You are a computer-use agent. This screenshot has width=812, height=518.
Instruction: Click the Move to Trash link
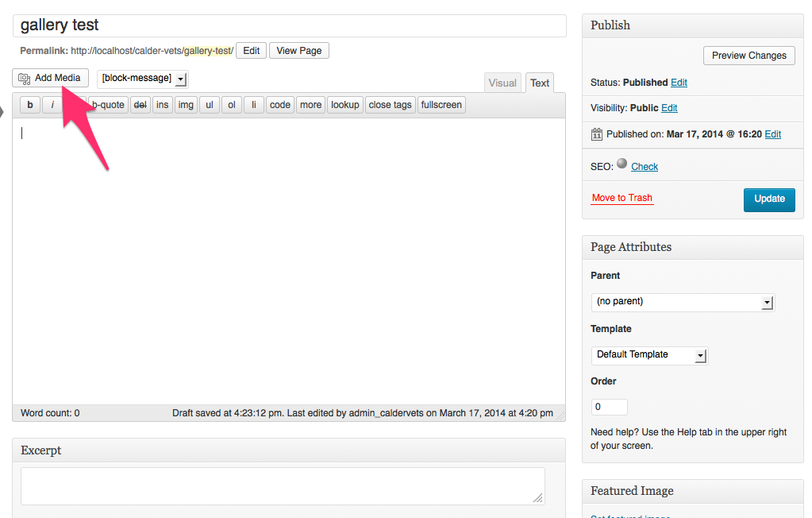(622, 198)
